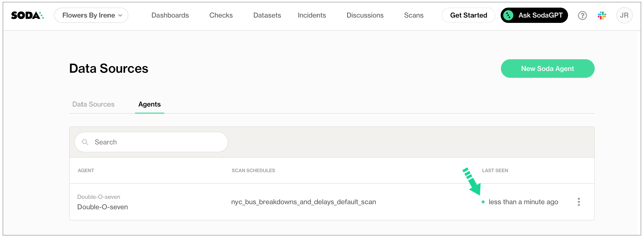Select the Agents tab
The image size is (644, 239).
click(149, 104)
